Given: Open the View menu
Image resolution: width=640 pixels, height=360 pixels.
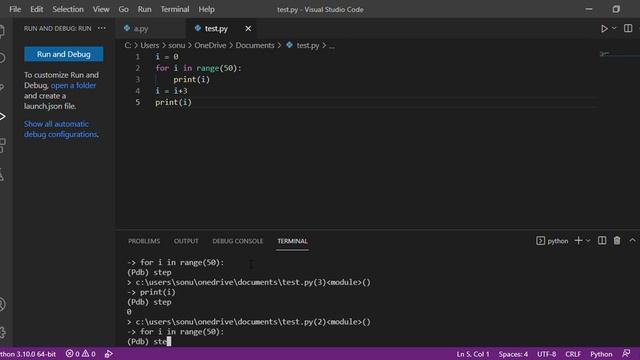Looking at the screenshot, I should (101, 9).
